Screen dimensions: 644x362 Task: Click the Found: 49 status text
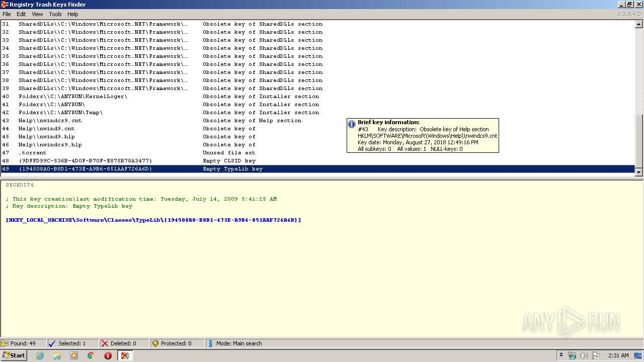pos(23,343)
